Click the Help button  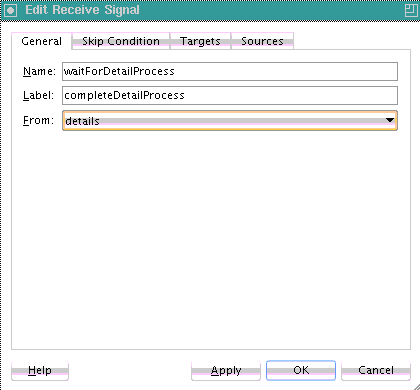point(40,370)
